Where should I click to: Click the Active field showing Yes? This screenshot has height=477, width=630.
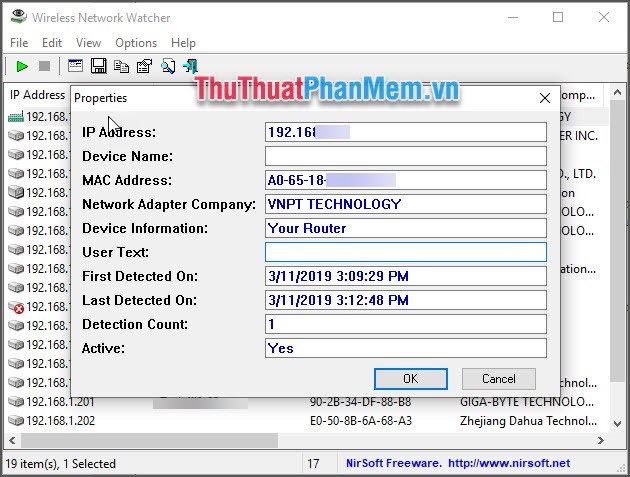point(406,348)
